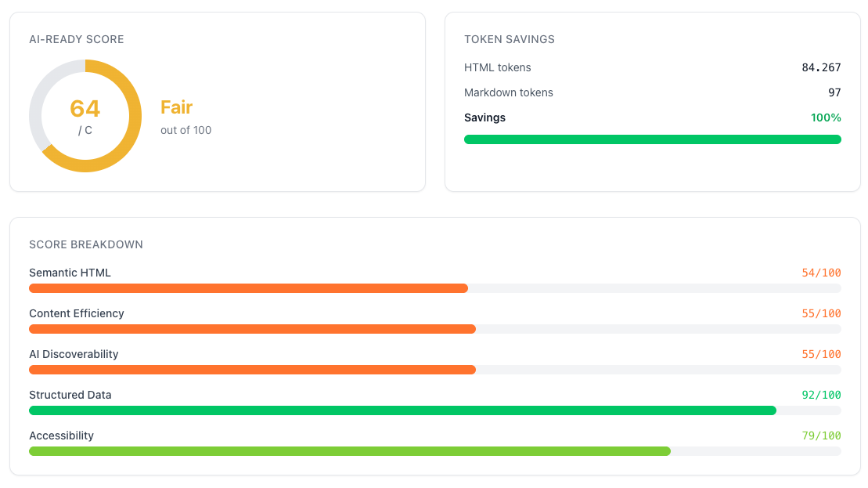Click the AI Discoverability label
The image size is (868, 488).
click(74, 354)
